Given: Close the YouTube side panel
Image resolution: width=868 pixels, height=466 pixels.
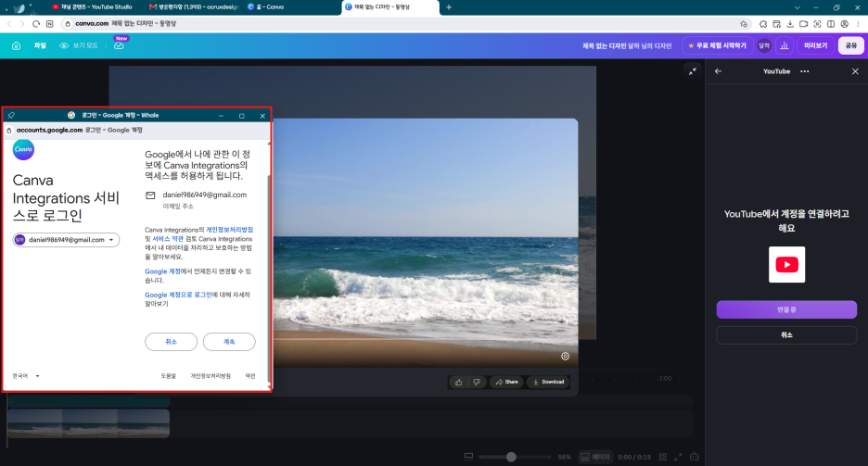Looking at the screenshot, I should pyautogui.click(x=855, y=71).
